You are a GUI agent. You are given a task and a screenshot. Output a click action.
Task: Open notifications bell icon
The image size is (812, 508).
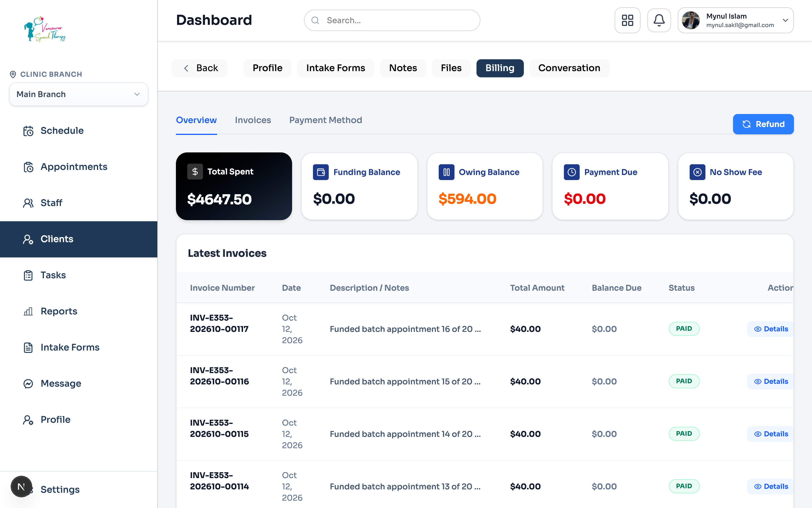659,20
